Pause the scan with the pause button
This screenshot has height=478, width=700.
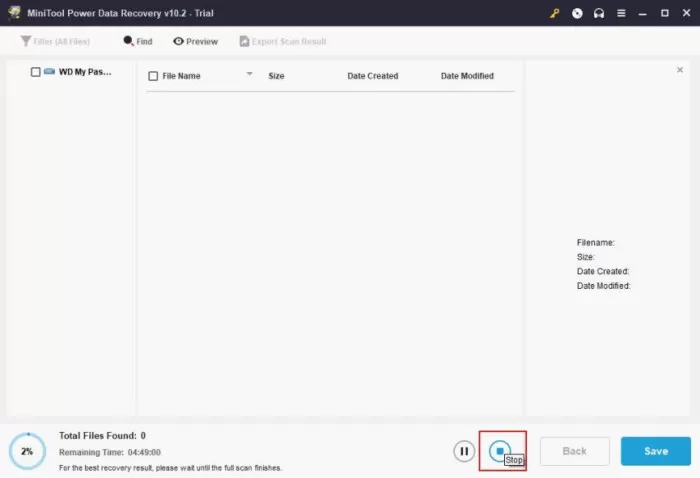pos(464,451)
